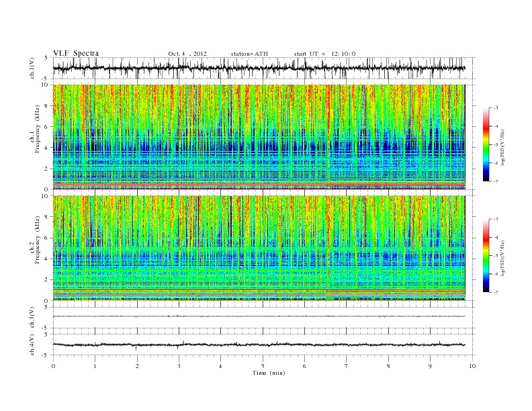Click tick label "2" on the Time axis
This screenshot has height=411, width=532.
137,366
